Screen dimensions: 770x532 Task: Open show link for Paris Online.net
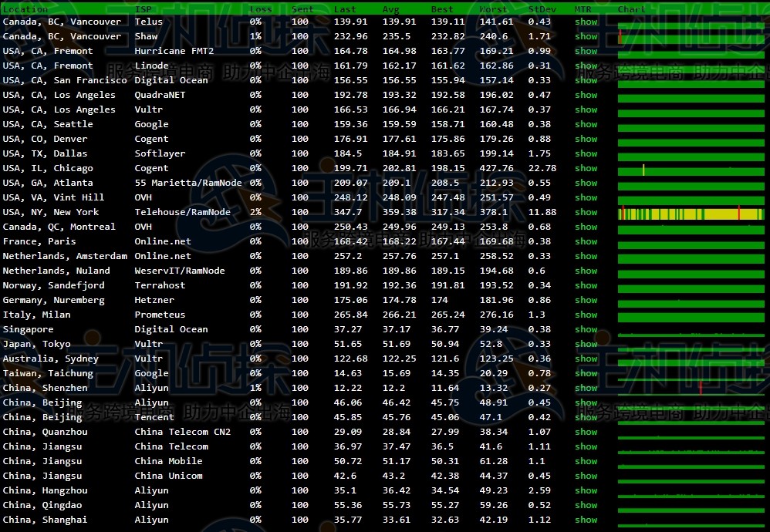point(586,241)
